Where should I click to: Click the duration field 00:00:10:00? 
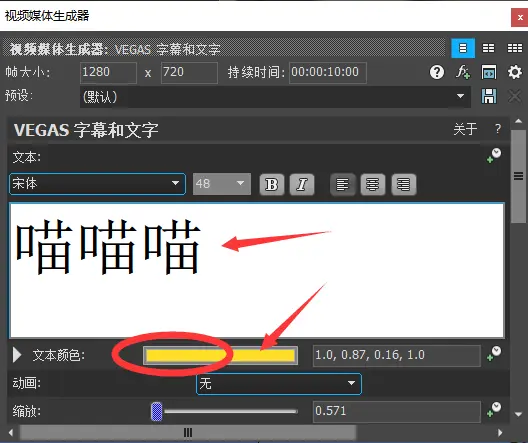(328, 72)
